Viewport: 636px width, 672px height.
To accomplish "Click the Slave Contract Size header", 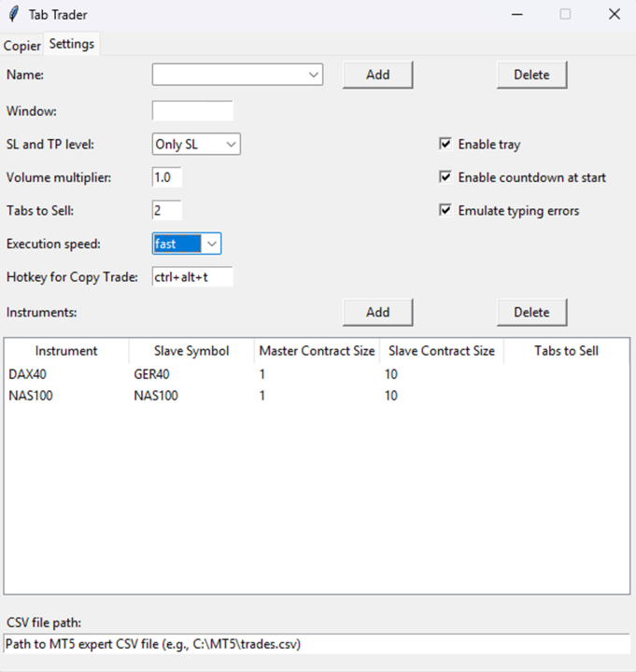I will tap(442, 351).
